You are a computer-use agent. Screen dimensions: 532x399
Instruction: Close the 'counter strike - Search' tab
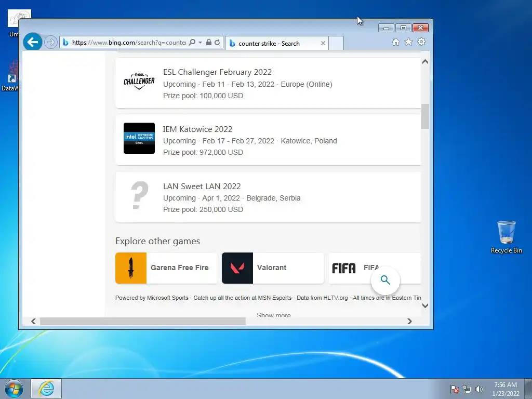pyautogui.click(x=323, y=43)
